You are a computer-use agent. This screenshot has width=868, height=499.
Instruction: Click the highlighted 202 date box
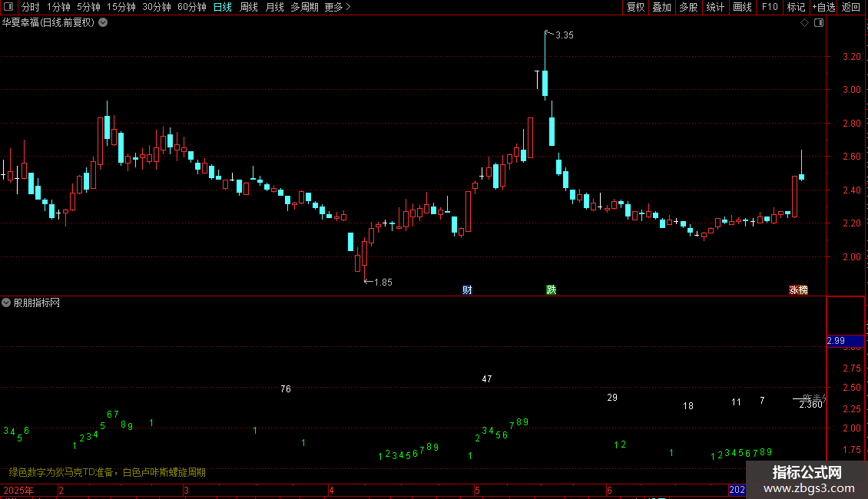[737, 490]
